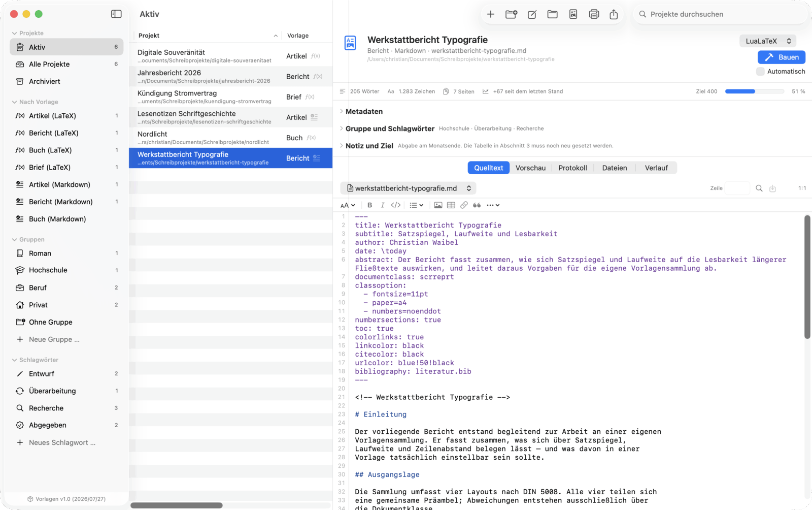
Task: Click the compose pencil-square icon in toolbar
Action: (532, 14)
